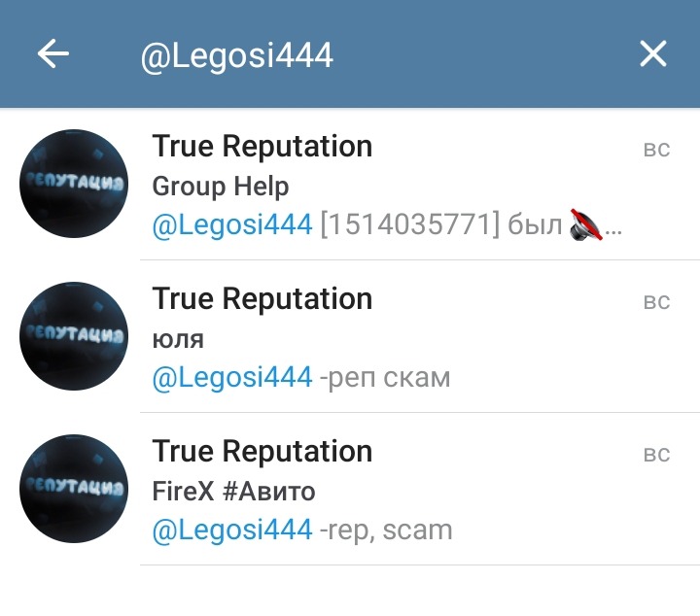The image size is (700, 616).
Task: Select second True Reputation chat title
Action: [x=262, y=299]
